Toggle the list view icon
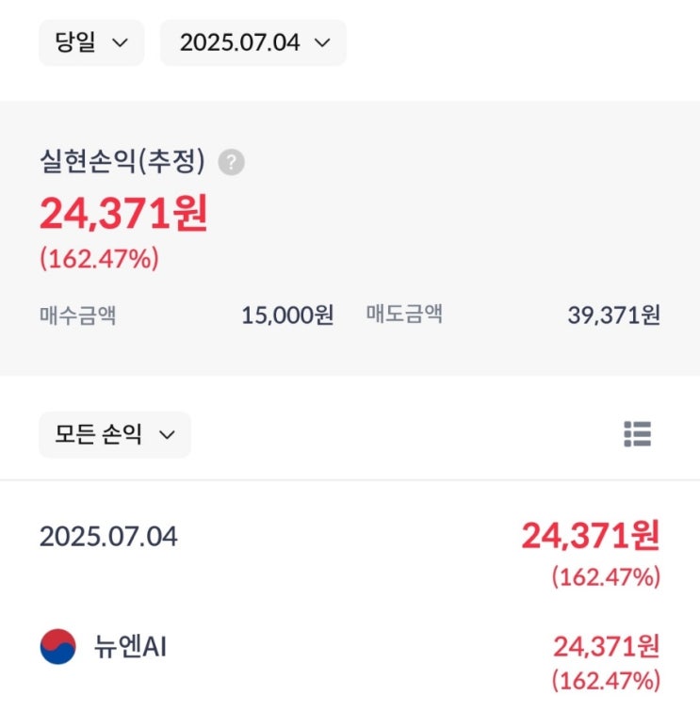Viewport: 700px width, 728px height. point(637,434)
